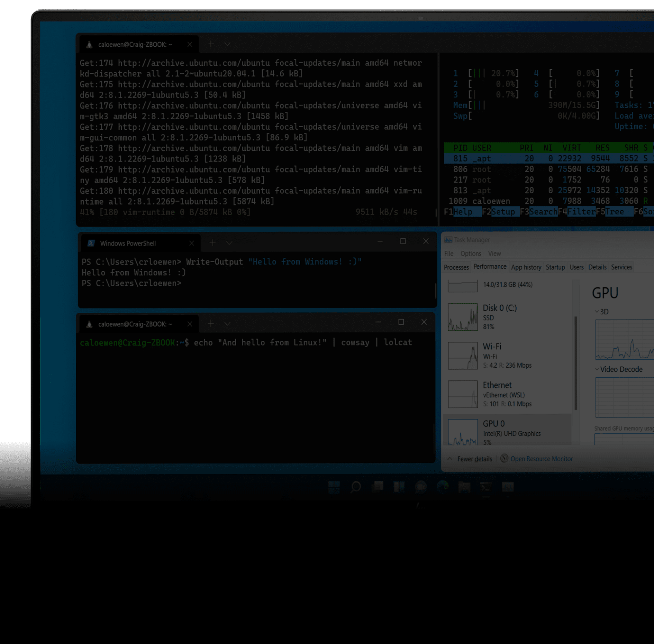Select htop process row 815 _apt
Screen dimensions: 654x644
coord(548,158)
